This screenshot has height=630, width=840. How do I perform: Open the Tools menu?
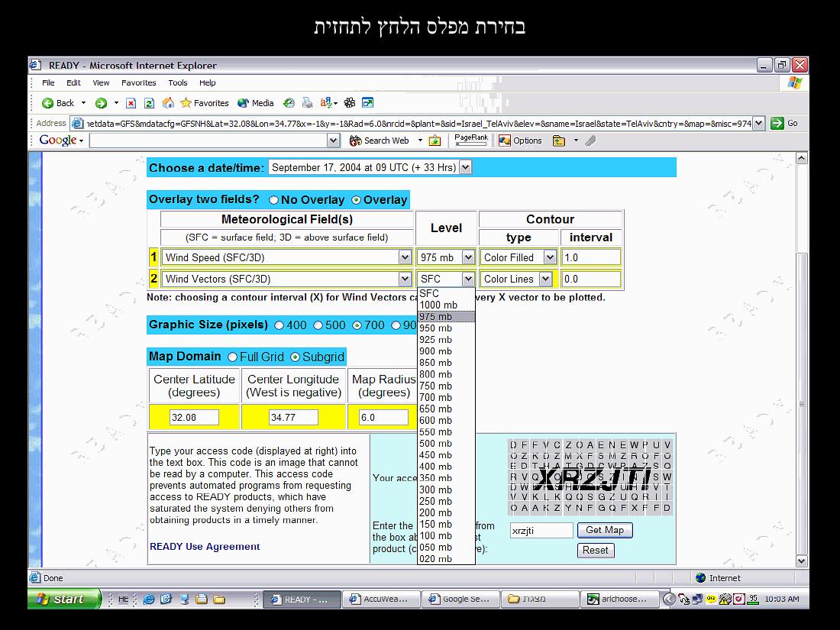coord(178,82)
